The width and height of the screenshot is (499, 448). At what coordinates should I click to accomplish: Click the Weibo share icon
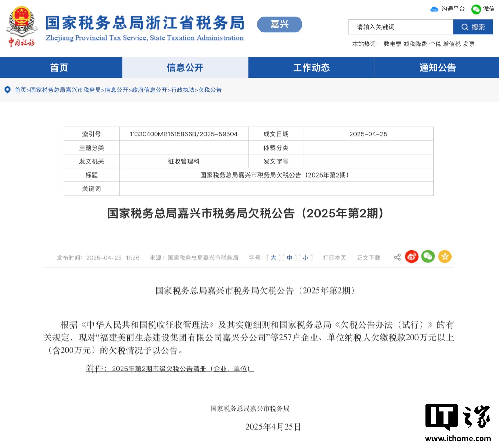(x=412, y=257)
